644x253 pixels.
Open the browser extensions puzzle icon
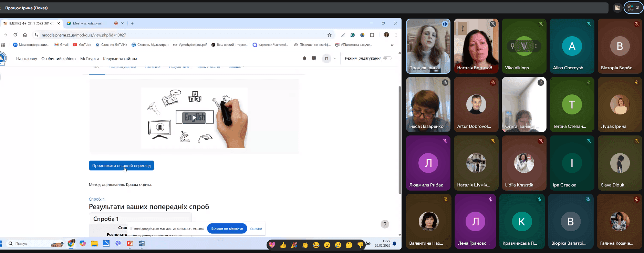point(372,35)
